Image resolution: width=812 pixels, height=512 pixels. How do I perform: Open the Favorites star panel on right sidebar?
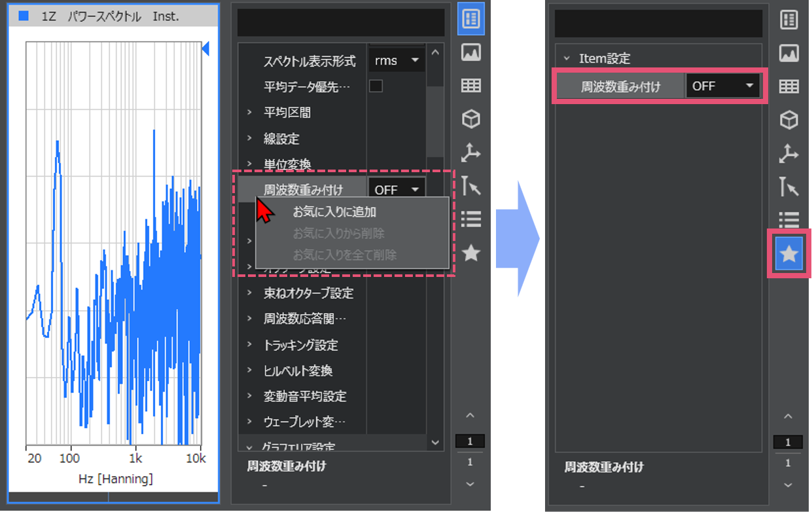pyautogui.click(x=788, y=254)
